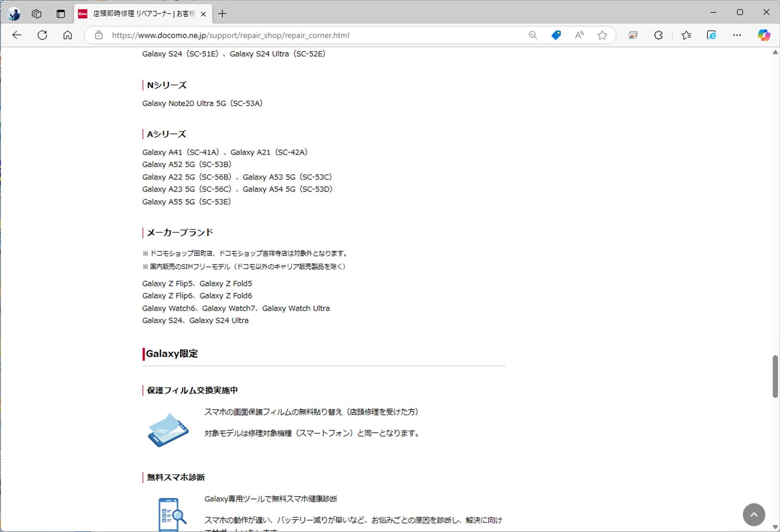Click the Nシリーズ heading
Screen dimensions: 780x532
click(167, 85)
